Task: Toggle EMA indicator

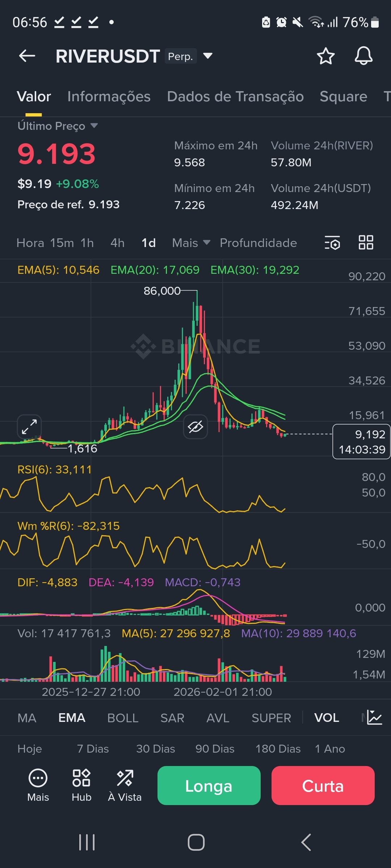Action: click(72, 718)
